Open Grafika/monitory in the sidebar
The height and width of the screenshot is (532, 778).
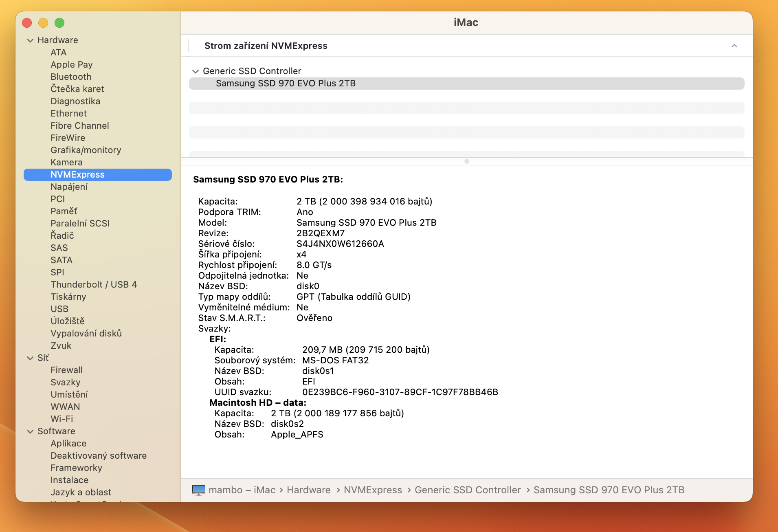[x=86, y=150]
